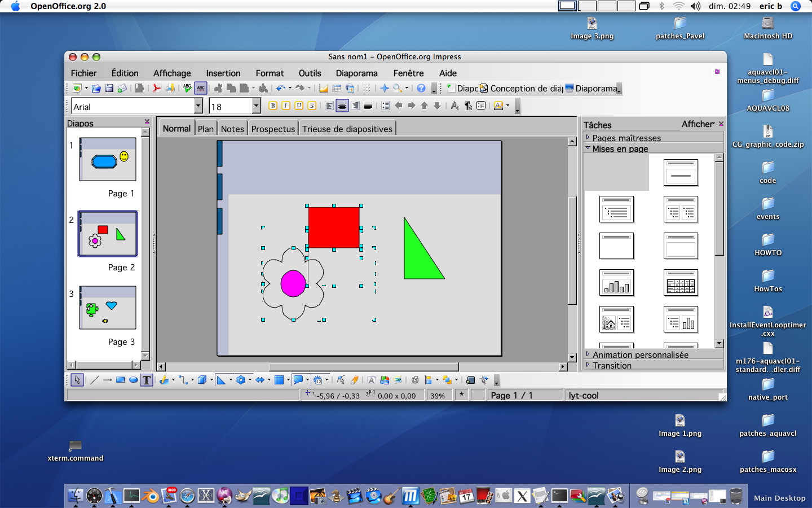Open the Navigator star icon
The width and height of the screenshot is (812, 508).
pos(385,89)
